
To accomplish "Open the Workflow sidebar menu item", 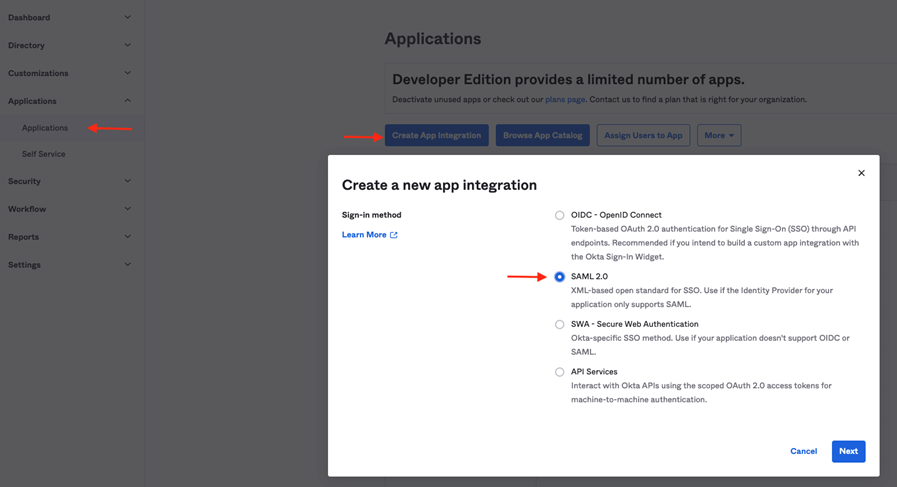I will [27, 209].
